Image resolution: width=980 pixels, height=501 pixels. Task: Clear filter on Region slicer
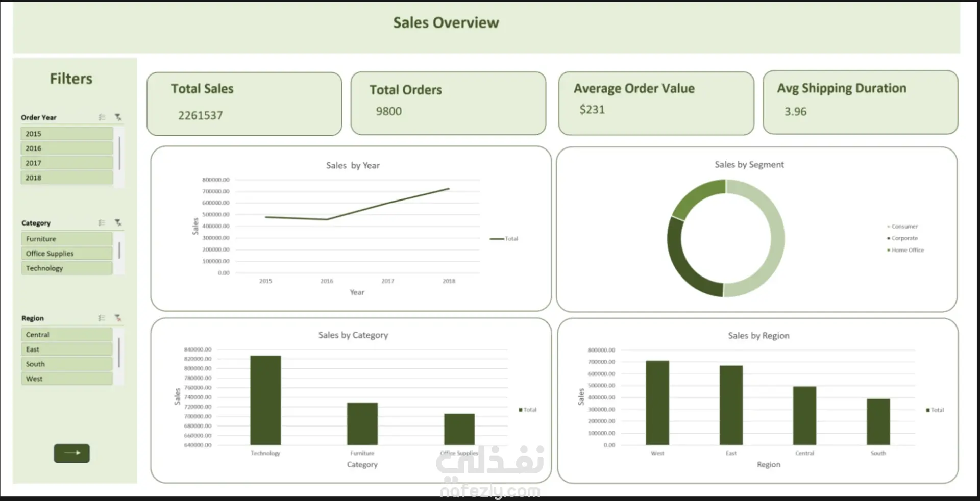[x=118, y=318]
